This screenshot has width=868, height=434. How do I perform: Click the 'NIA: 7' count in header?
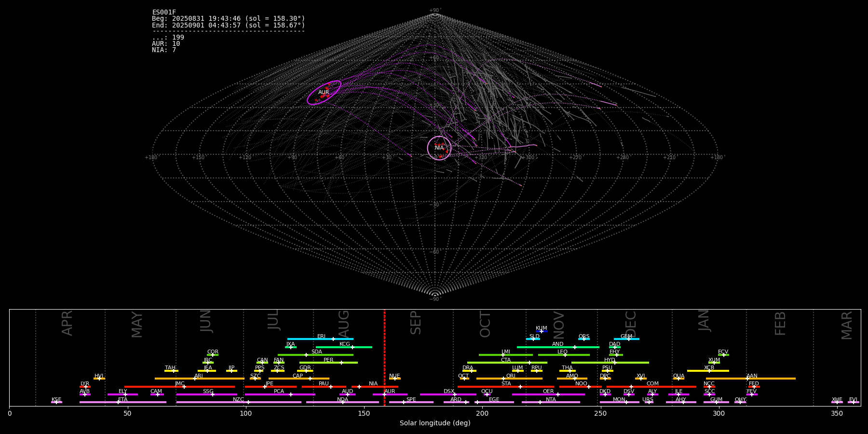[x=164, y=50]
